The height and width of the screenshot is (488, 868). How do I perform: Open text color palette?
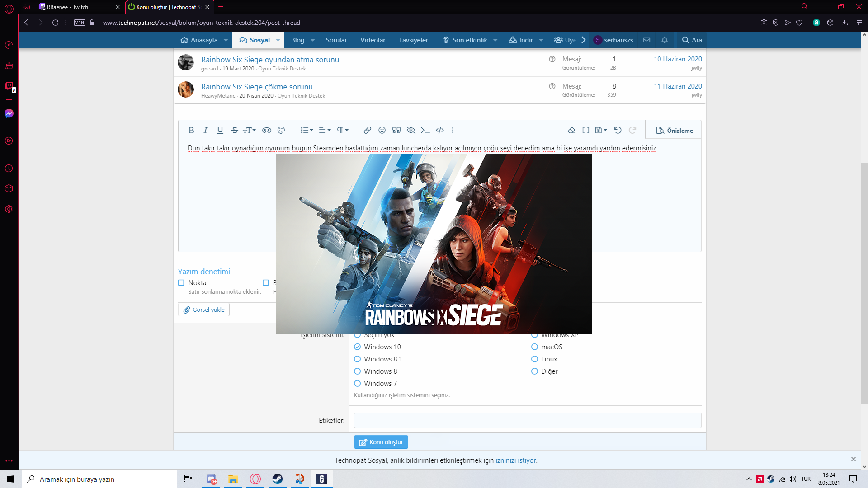coord(281,130)
